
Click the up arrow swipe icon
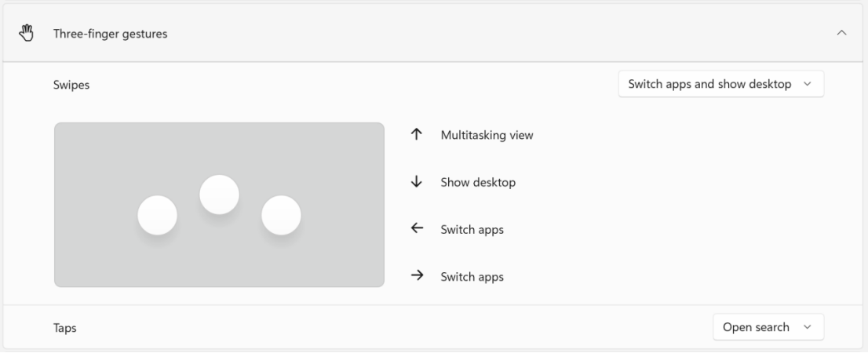pyautogui.click(x=417, y=135)
